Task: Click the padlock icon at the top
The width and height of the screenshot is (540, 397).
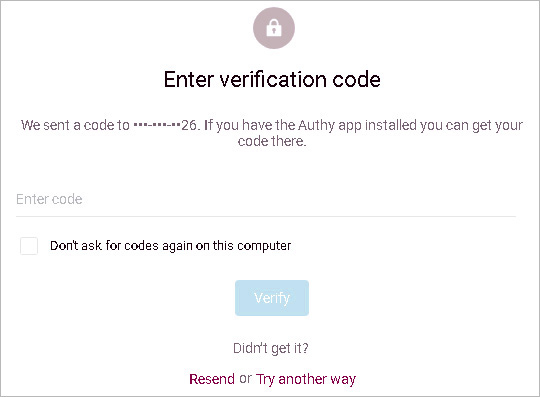Action: pyautogui.click(x=274, y=28)
